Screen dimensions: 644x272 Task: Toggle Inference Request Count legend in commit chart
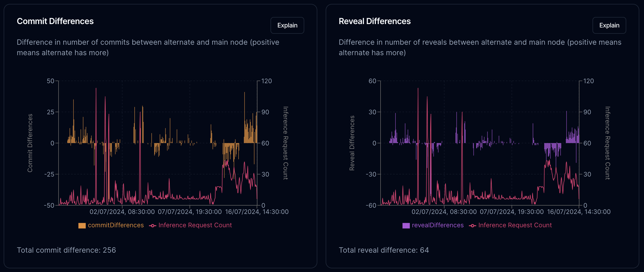point(191,225)
